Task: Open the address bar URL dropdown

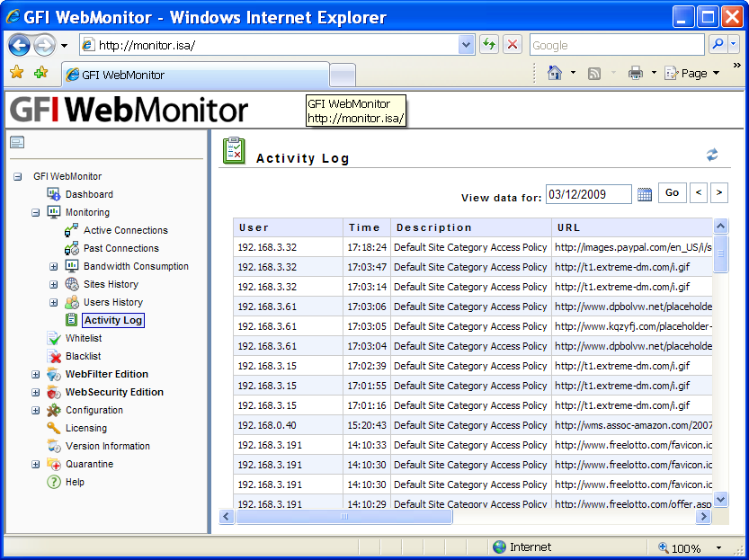Action: pyautogui.click(x=466, y=45)
